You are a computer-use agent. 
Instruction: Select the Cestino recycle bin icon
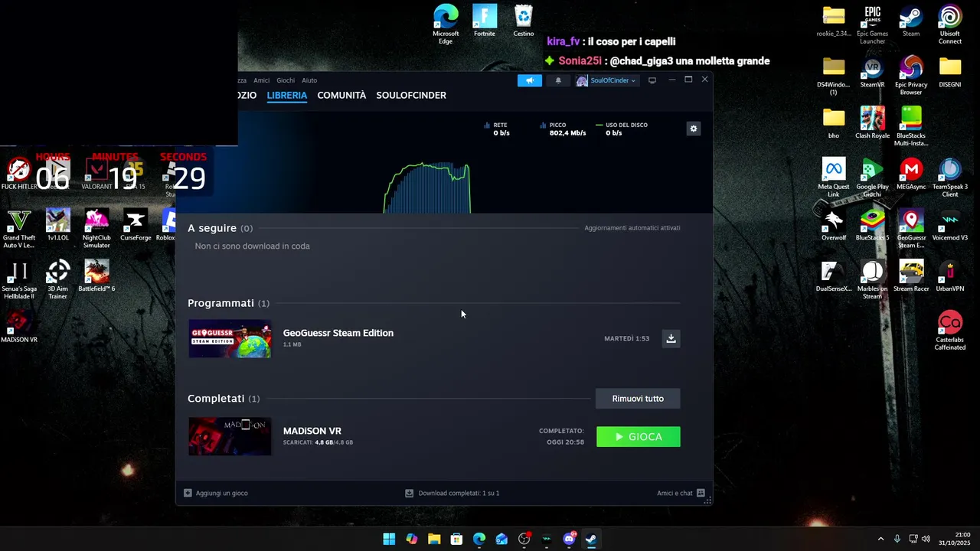point(524,21)
